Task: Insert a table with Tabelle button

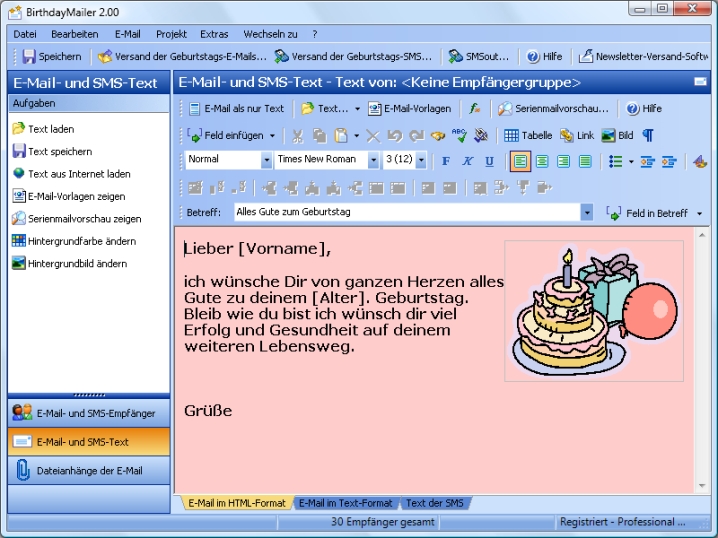Action: click(527, 135)
